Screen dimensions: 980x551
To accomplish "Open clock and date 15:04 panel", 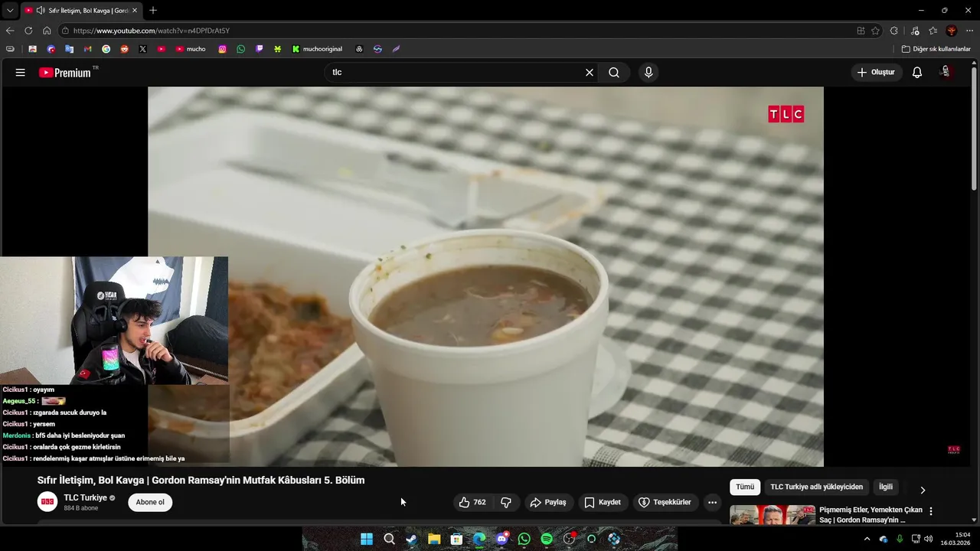I will point(955,539).
